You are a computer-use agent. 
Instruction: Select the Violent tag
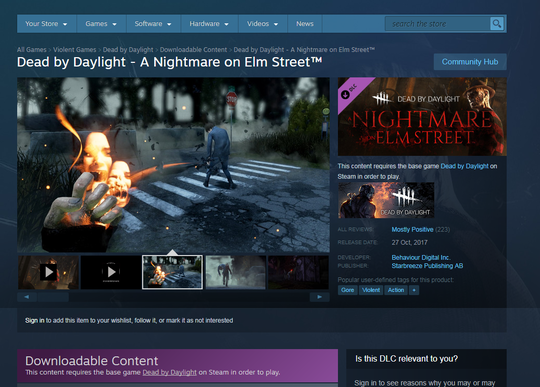[x=371, y=290]
